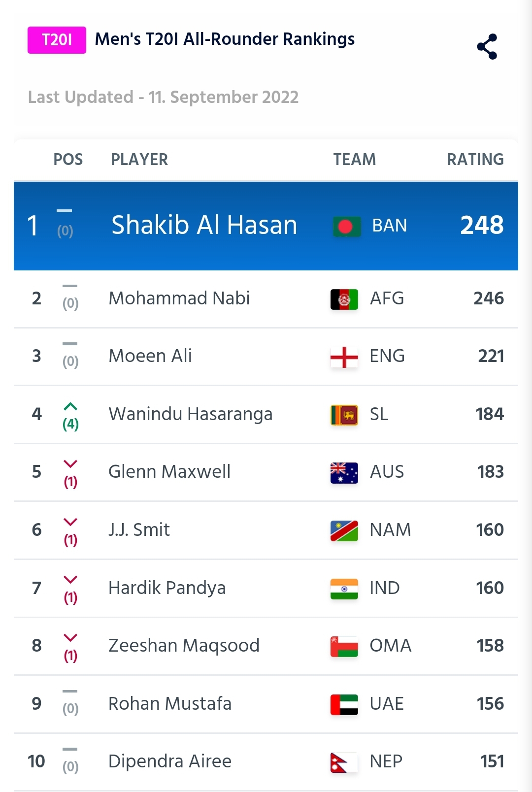The width and height of the screenshot is (532, 792).
Task: Open Mohammad Nabi's player profile
Action: point(179,298)
